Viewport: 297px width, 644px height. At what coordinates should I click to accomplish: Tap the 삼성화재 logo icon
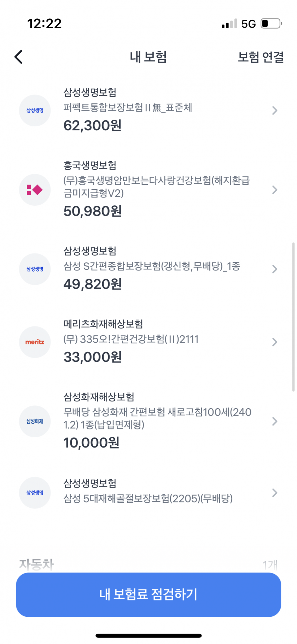(35, 421)
